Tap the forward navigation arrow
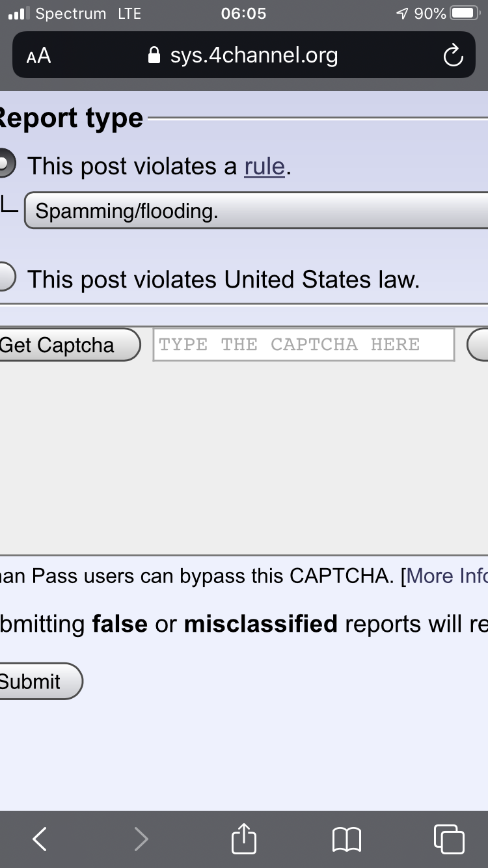Viewport: 488px width, 868px height. pyautogui.click(x=141, y=839)
